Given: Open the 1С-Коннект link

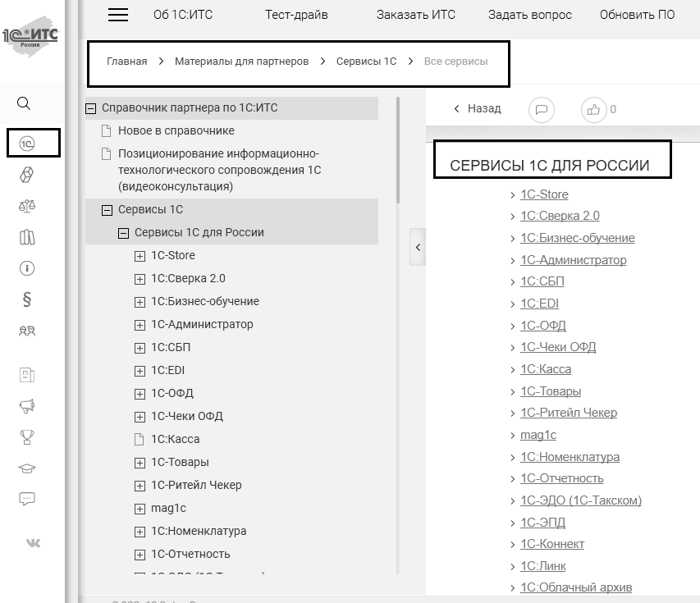Looking at the screenshot, I should pos(552,544).
